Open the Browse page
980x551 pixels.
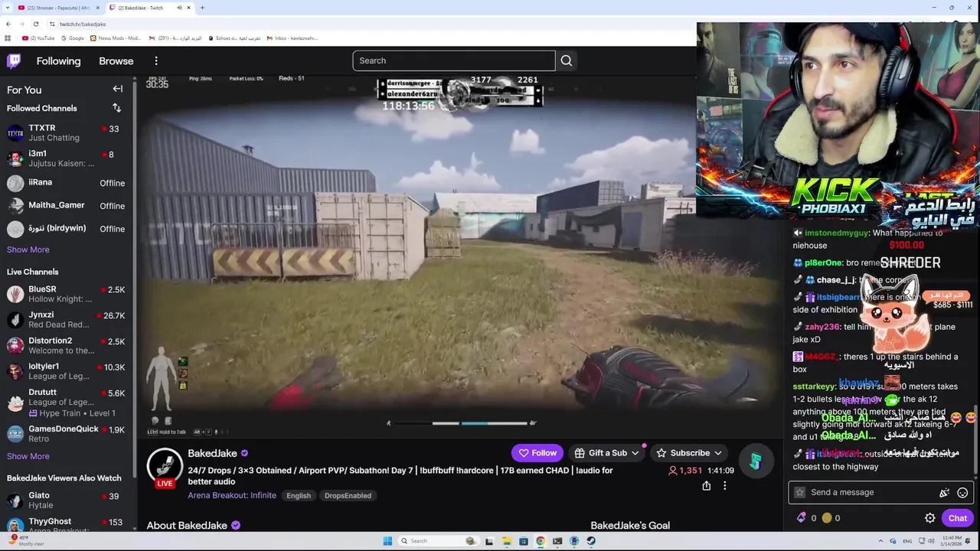click(x=116, y=61)
